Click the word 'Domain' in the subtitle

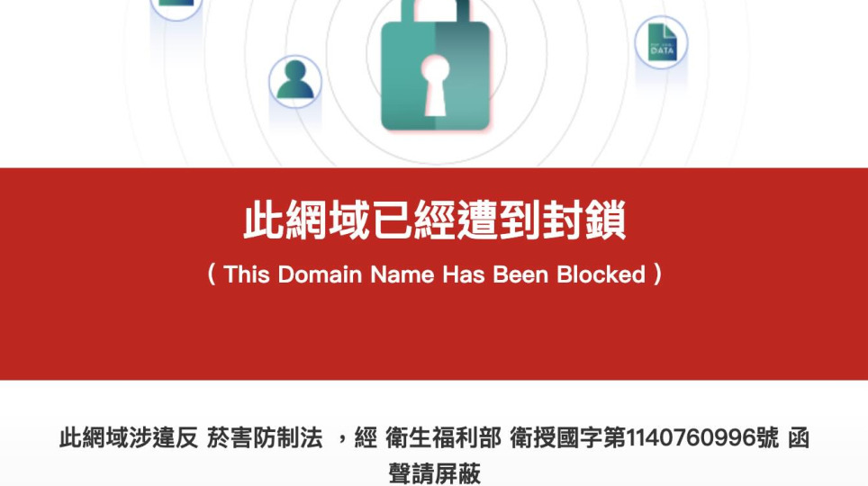[320, 274]
